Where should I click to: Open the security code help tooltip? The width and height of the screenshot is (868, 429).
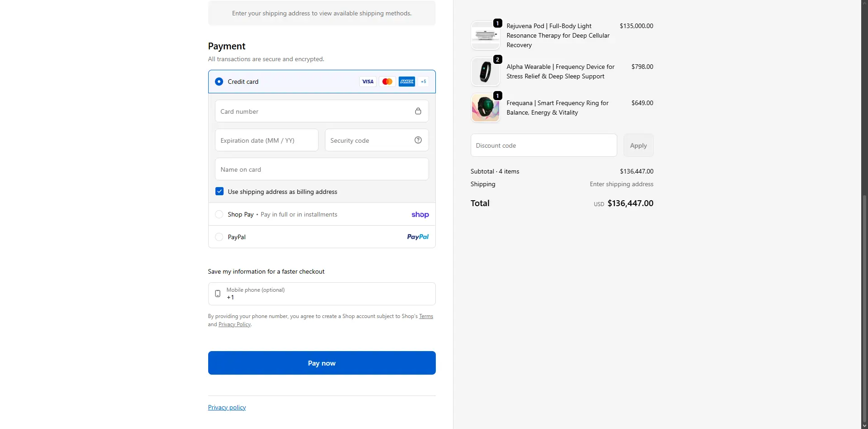(418, 140)
